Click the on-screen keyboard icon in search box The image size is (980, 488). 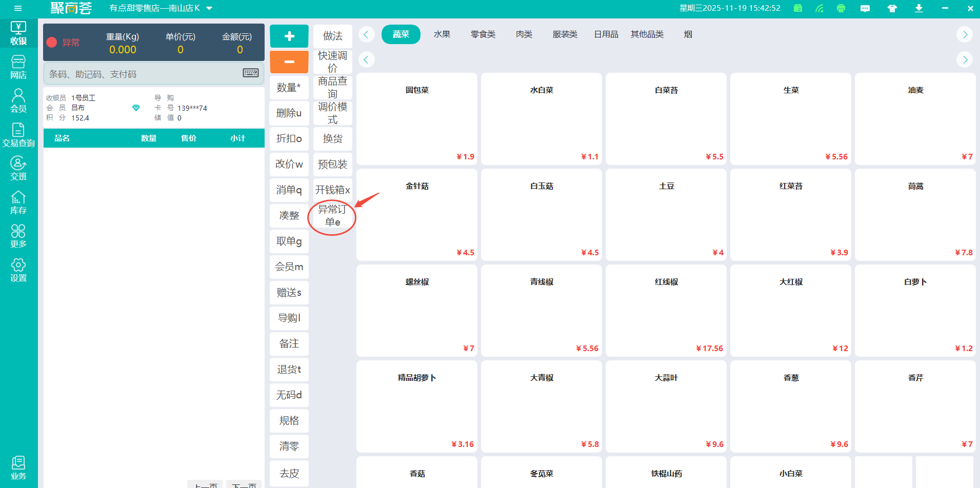tap(251, 73)
